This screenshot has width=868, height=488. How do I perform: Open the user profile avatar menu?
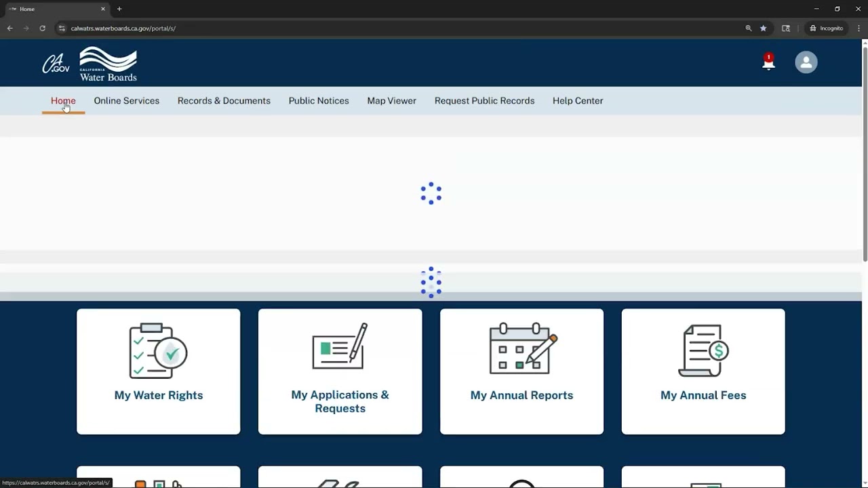pos(806,62)
